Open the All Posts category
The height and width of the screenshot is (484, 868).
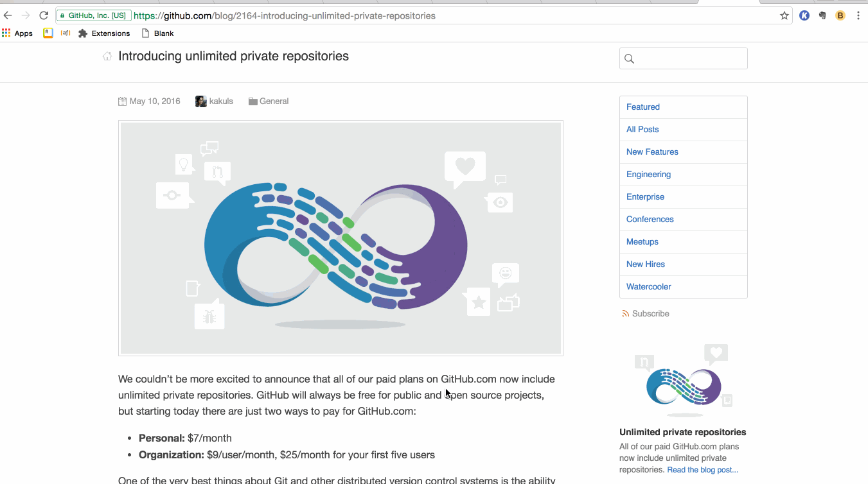click(684, 130)
